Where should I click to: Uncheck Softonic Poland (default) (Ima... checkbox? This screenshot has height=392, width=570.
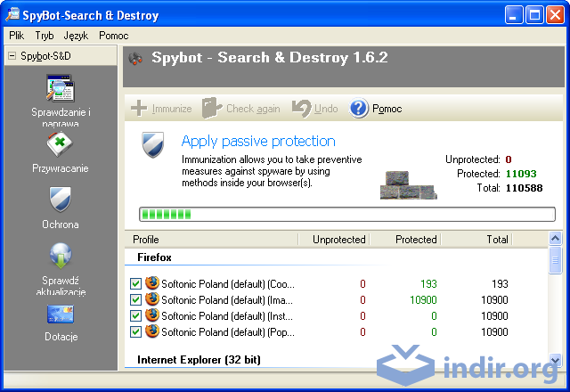pyautogui.click(x=135, y=299)
